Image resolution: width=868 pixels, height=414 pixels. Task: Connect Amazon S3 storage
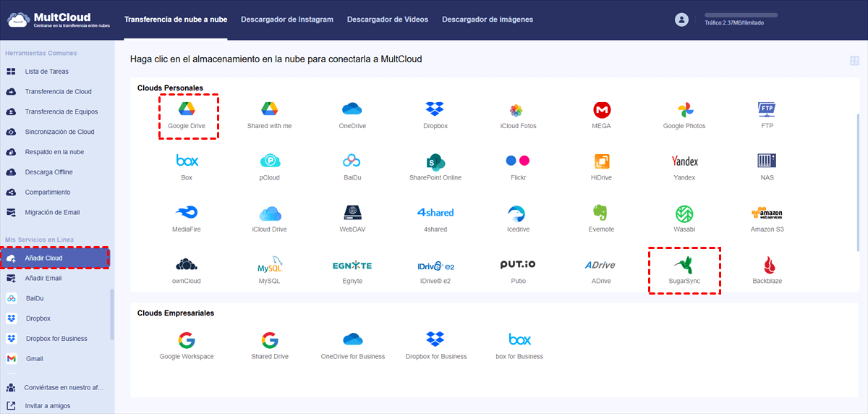pos(767,219)
